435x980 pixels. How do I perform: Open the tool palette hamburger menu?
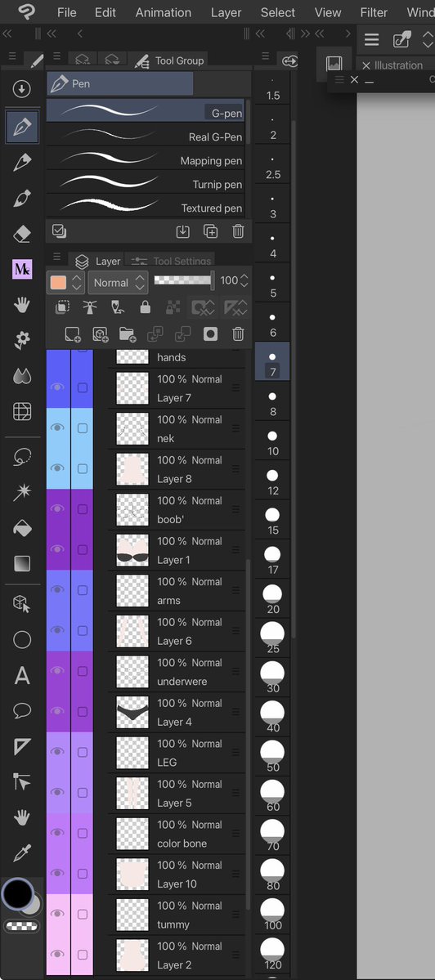(x=12, y=56)
